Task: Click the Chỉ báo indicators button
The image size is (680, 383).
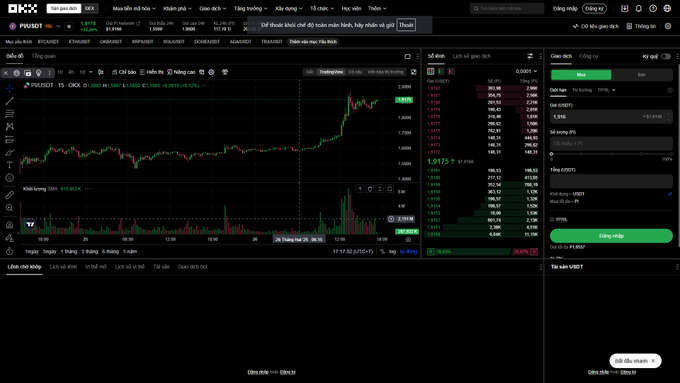Action: click(124, 72)
